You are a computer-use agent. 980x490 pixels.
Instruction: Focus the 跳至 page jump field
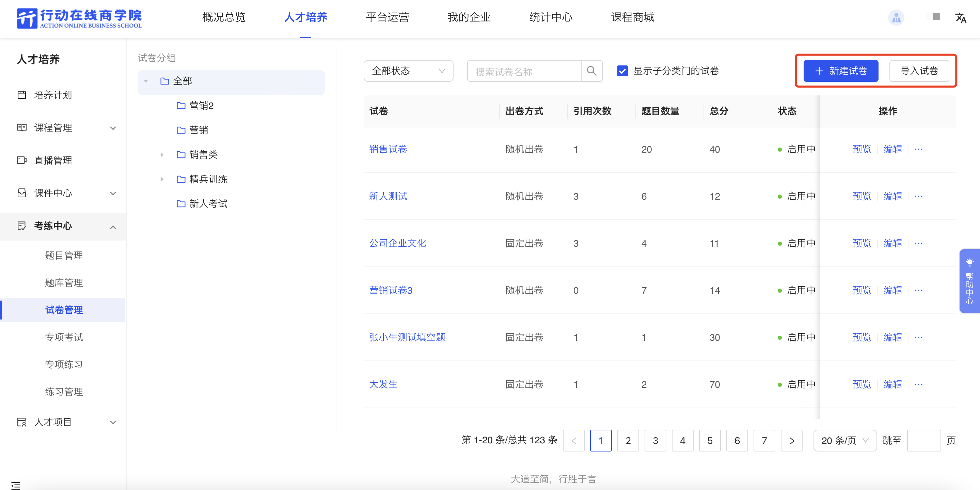pos(924,441)
